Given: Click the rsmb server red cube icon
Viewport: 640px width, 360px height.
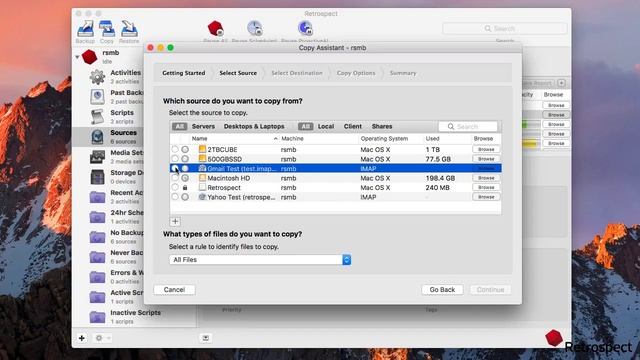Looking at the screenshot, I should pos(89,57).
